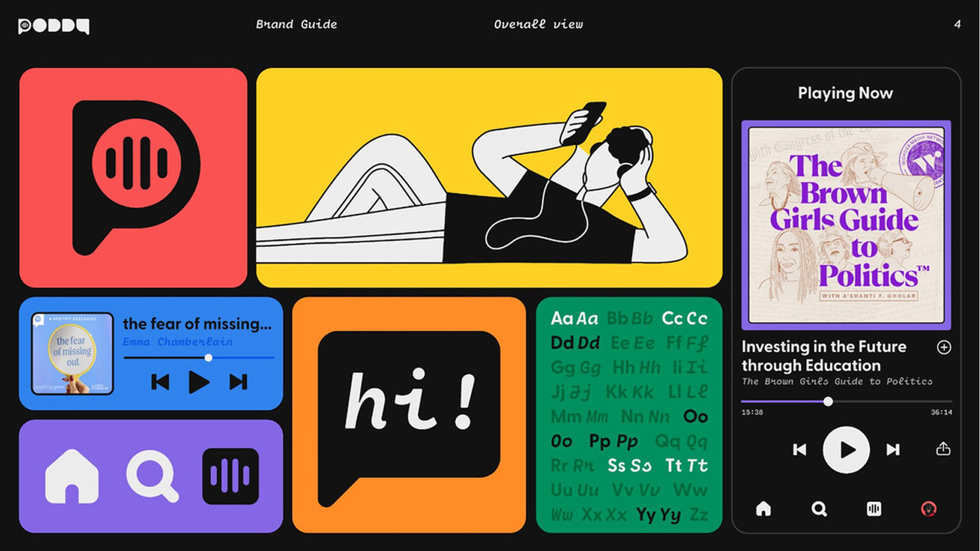Play the fear of missing out episode
This screenshot has width=980, height=551.
[199, 382]
